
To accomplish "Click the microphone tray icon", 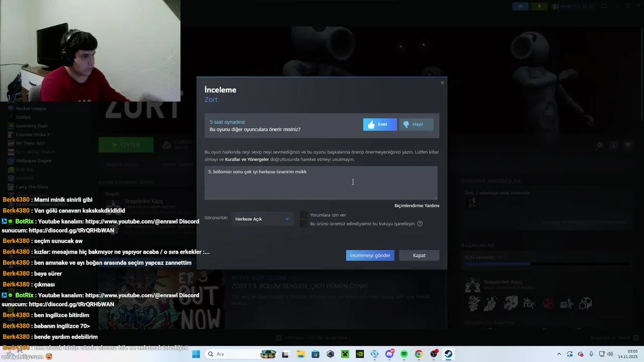I will (x=592, y=354).
